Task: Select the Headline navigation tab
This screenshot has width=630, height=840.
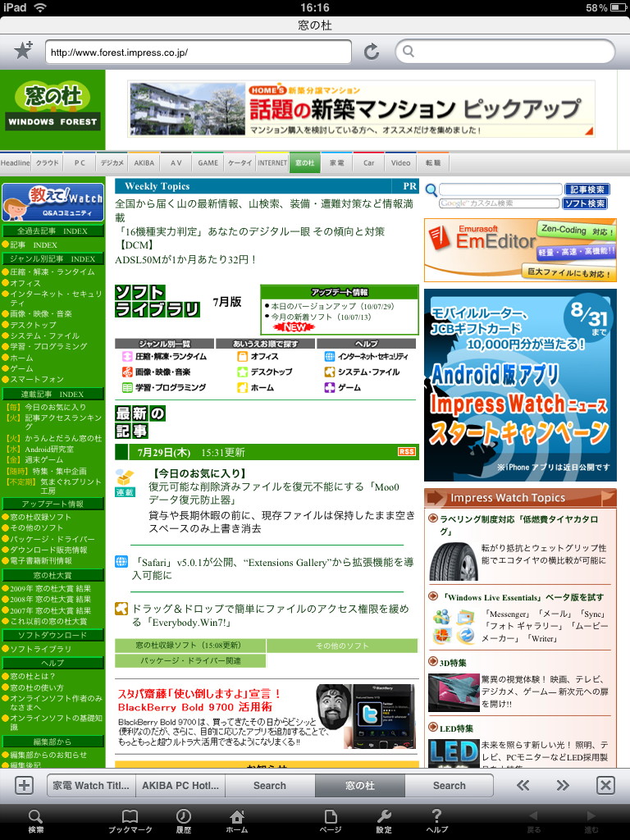Action: click(x=15, y=163)
